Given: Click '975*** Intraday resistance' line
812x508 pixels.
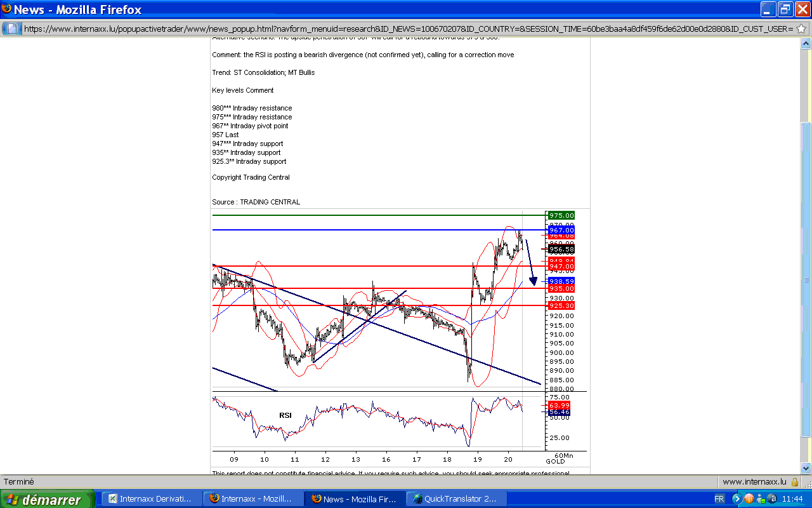Looking at the screenshot, I should point(252,117).
